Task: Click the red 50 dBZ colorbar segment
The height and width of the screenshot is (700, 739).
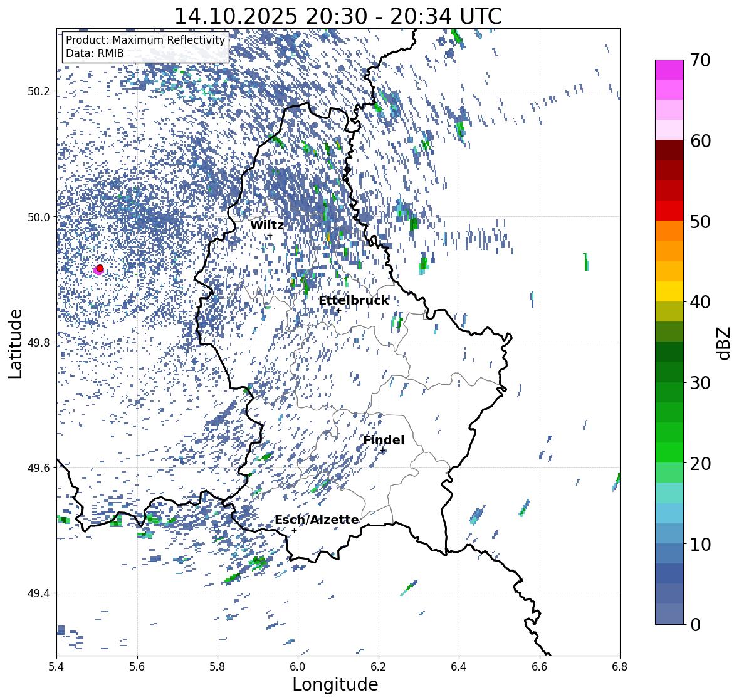Action: 669,211
